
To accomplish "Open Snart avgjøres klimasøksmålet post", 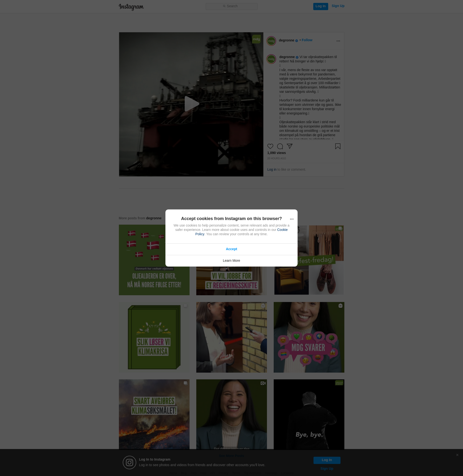I will pyautogui.click(x=154, y=415).
